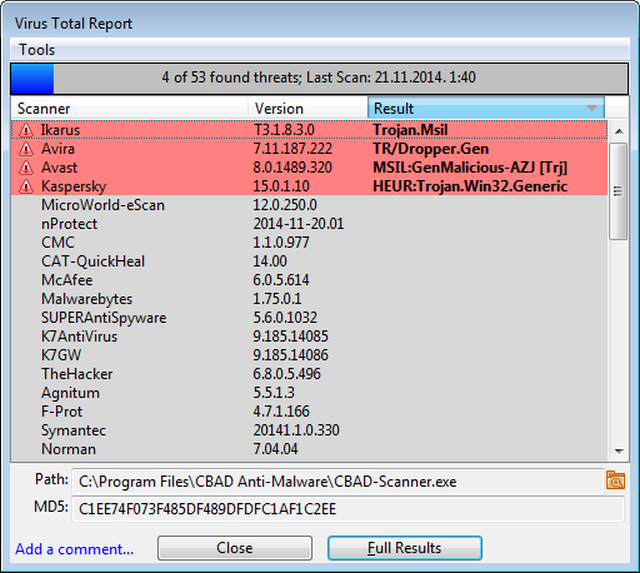Select the HEUR:Trojan.Win32.Generic result
640x573 pixels.
[470, 187]
